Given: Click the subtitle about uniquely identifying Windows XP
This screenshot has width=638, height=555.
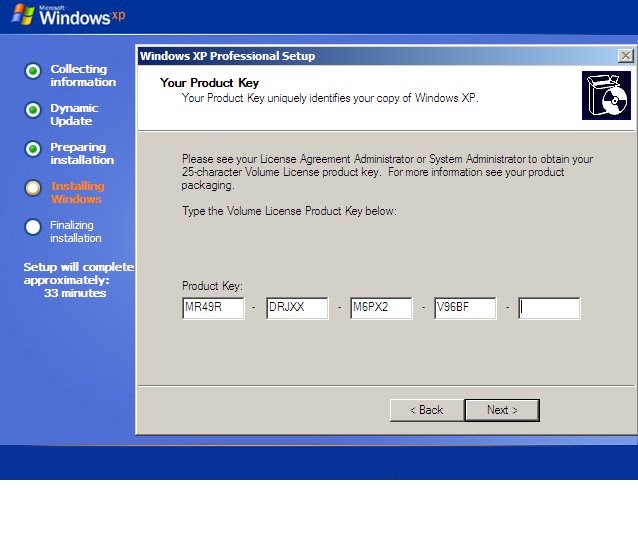Looking at the screenshot, I should 330,98.
